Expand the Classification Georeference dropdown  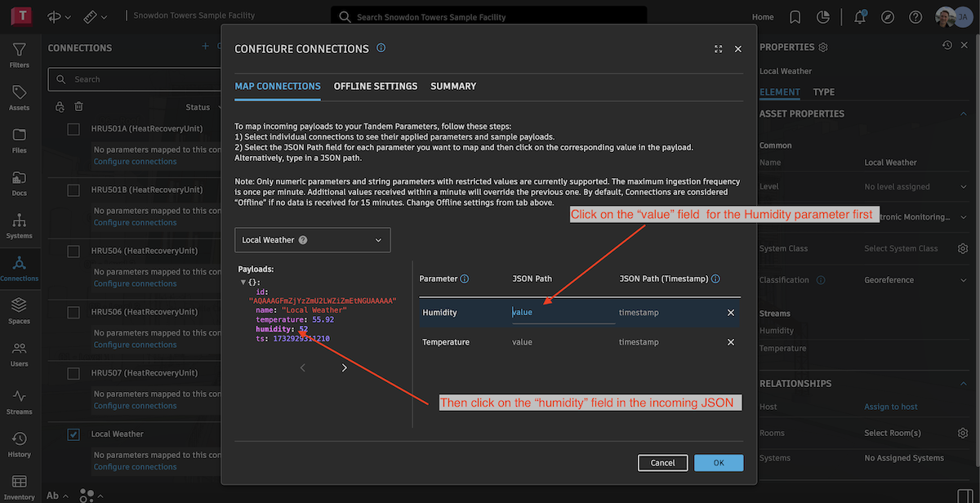pos(964,280)
